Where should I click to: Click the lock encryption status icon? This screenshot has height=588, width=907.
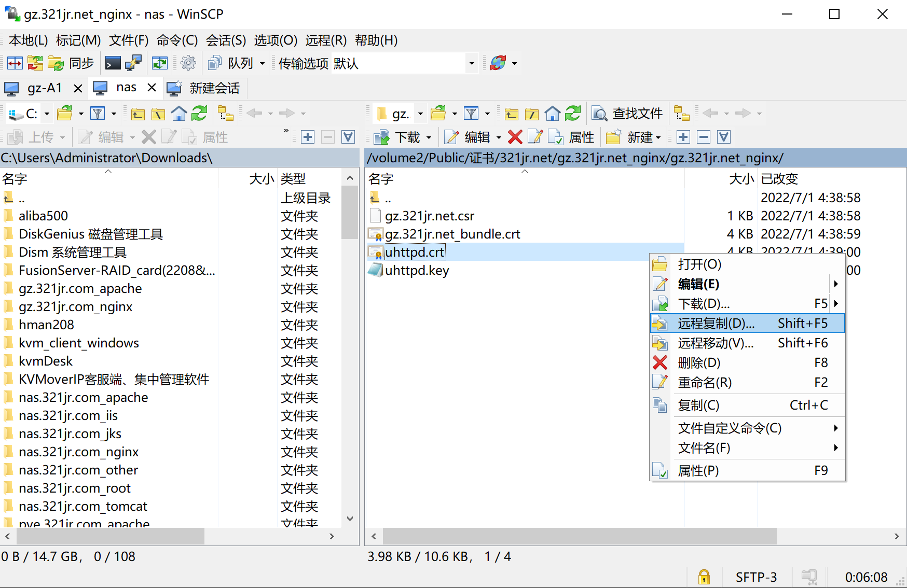704,577
